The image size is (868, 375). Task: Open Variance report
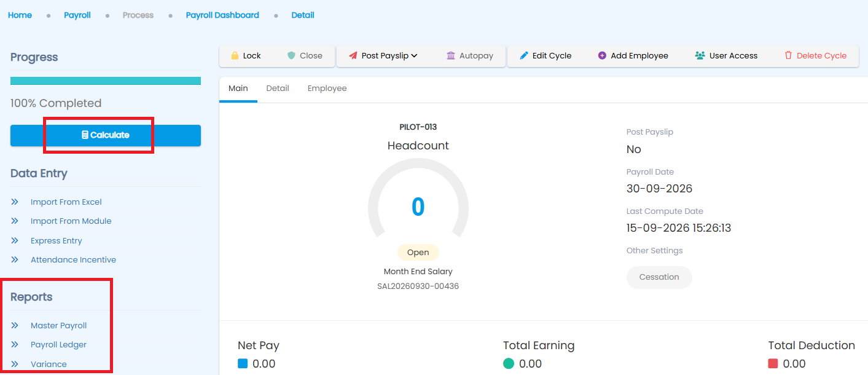point(49,364)
